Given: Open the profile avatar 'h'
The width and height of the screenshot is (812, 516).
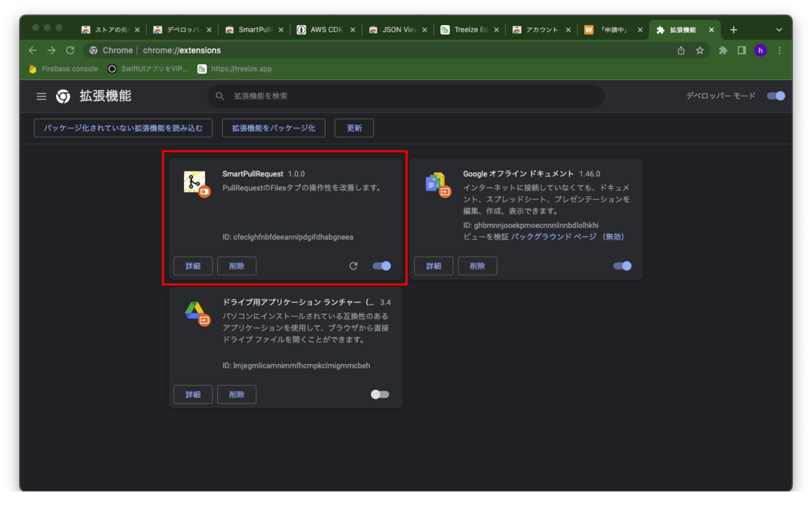Looking at the screenshot, I should [x=761, y=50].
